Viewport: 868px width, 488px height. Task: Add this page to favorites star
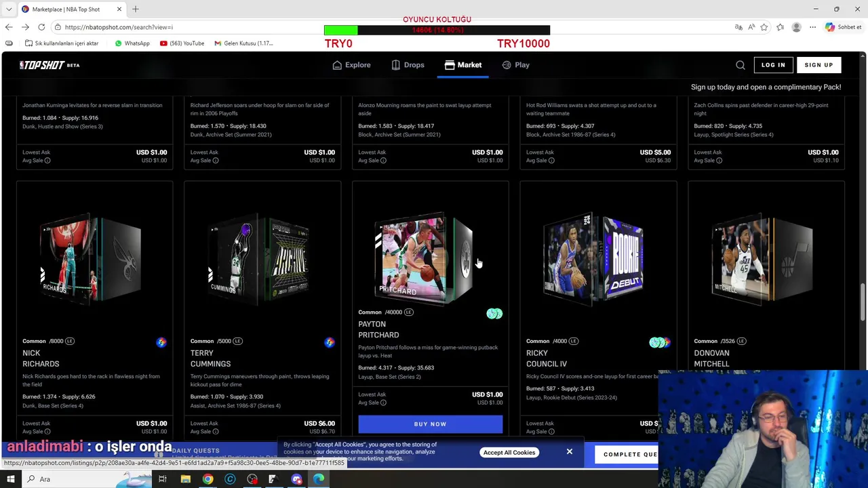point(764,27)
